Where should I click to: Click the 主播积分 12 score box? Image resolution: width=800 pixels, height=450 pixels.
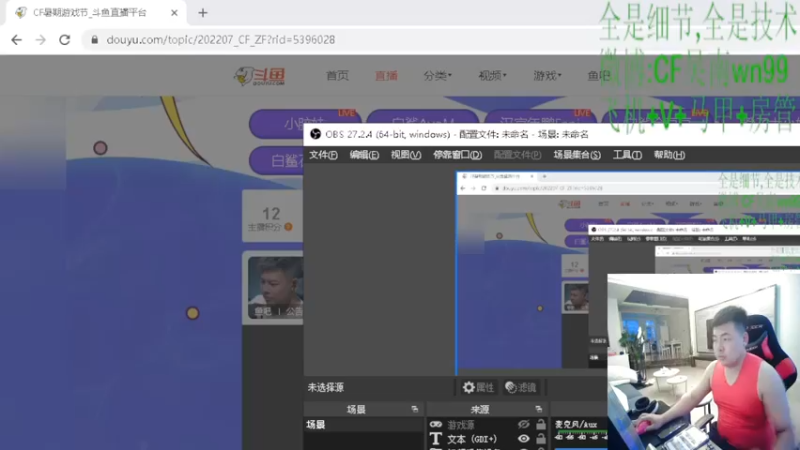click(272, 216)
